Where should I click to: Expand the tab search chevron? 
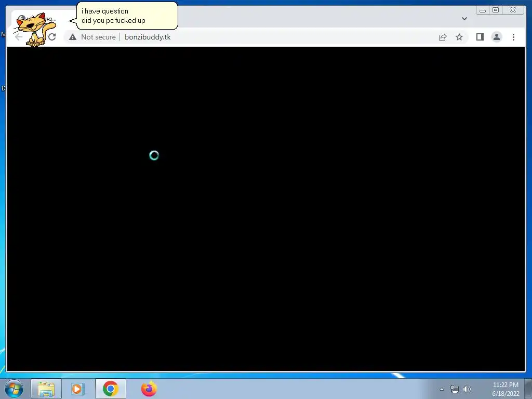tap(464, 19)
